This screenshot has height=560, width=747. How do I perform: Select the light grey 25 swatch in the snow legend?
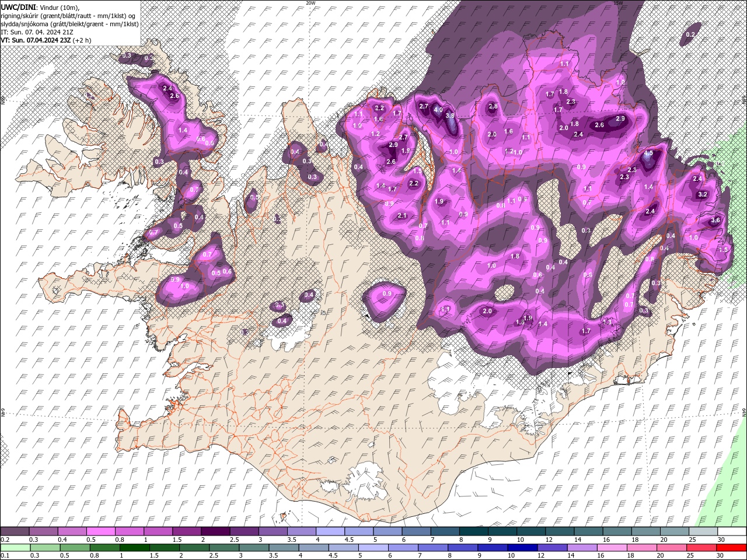pyautogui.click(x=703, y=531)
